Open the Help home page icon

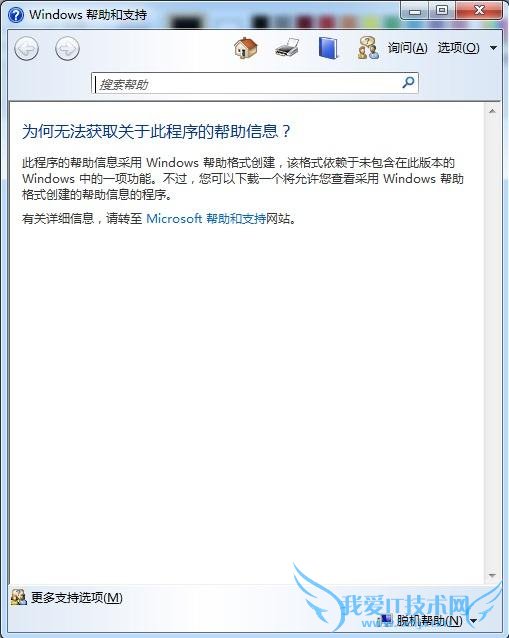click(x=245, y=48)
